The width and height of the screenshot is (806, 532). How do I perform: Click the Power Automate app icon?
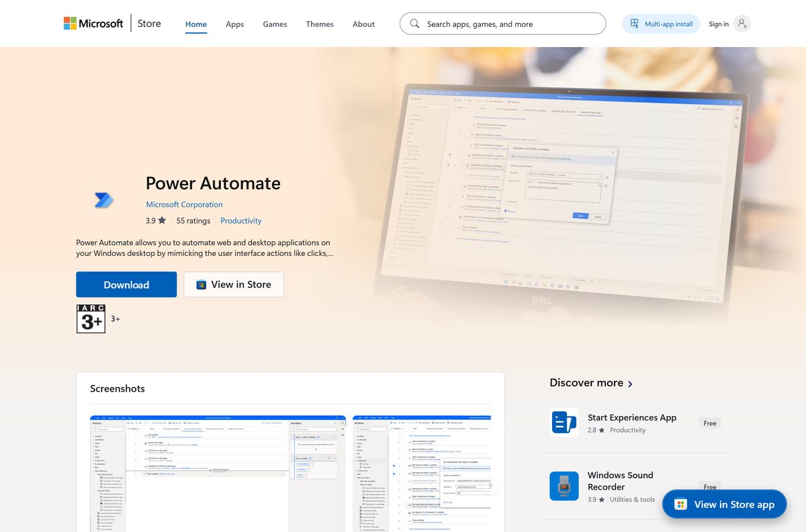(x=103, y=199)
